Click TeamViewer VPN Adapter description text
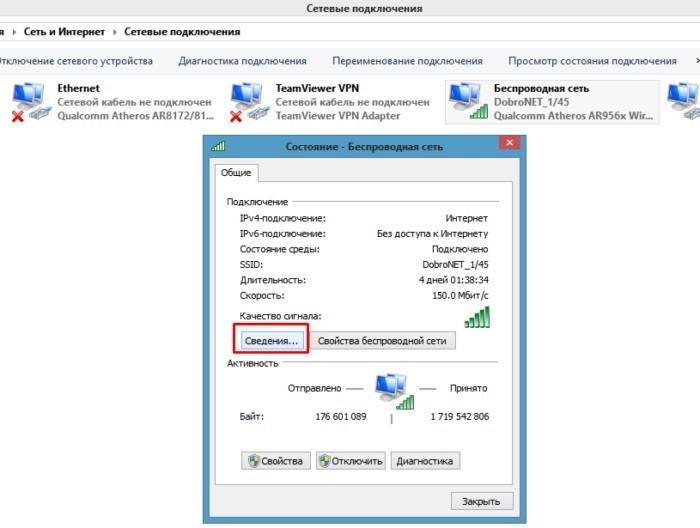700x528 pixels. 338,116
